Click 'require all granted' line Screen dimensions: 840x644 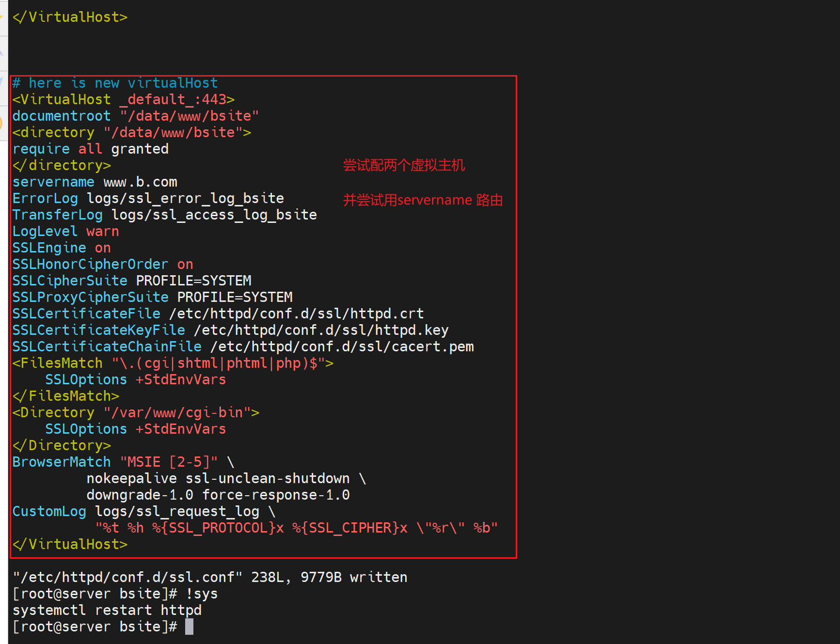pos(91,149)
